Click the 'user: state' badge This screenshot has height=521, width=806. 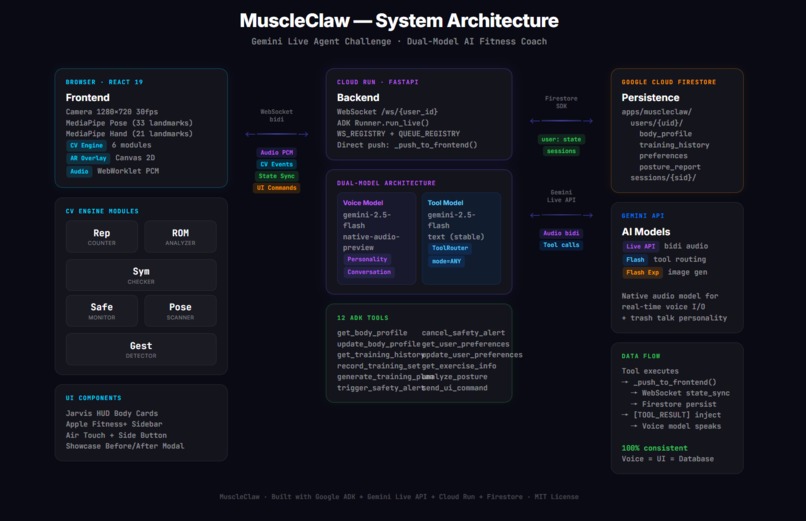click(x=561, y=139)
